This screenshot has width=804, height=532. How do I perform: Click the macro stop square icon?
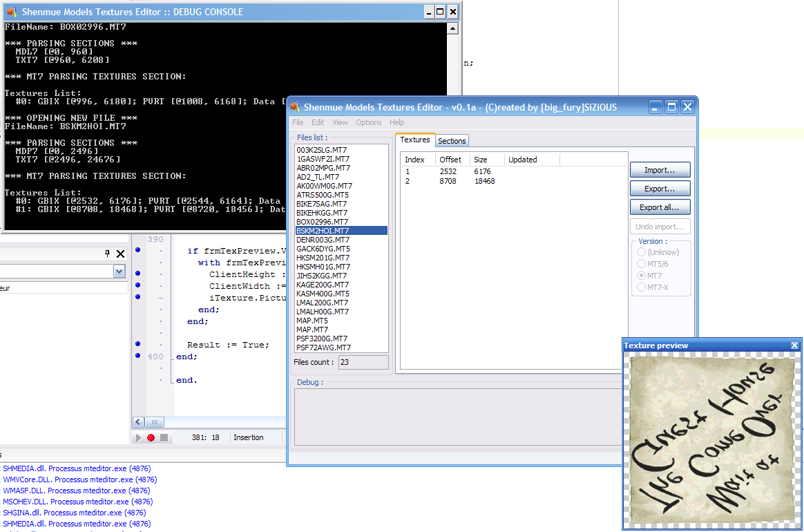click(x=164, y=438)
